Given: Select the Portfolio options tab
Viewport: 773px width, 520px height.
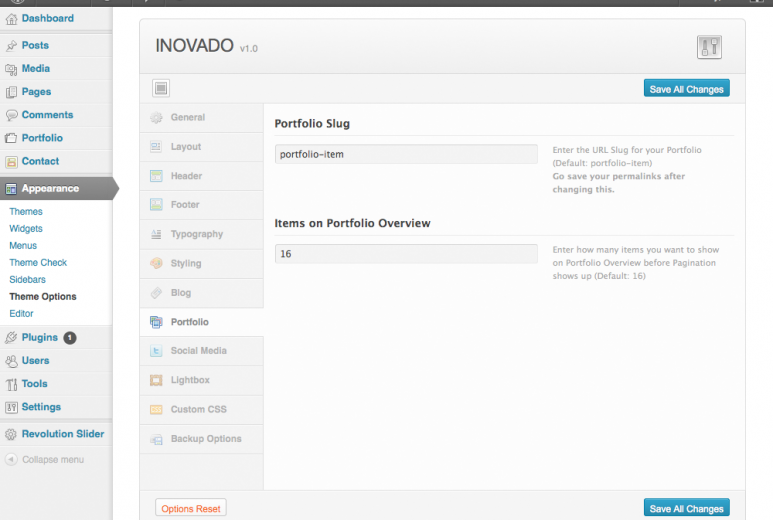Looking at the screenshot, I should tap(202, 322).
